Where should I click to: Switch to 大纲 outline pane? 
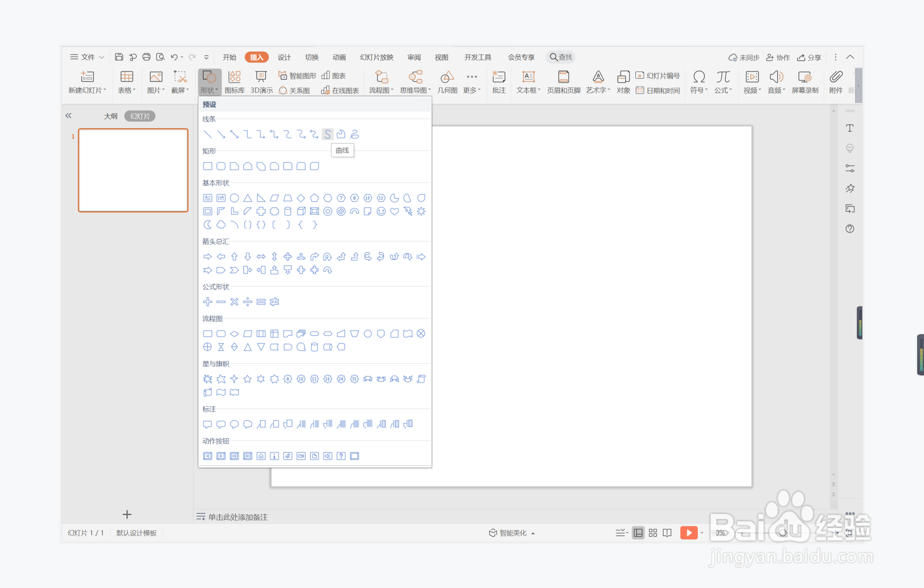pyautogui.click(x=111, y=116)
